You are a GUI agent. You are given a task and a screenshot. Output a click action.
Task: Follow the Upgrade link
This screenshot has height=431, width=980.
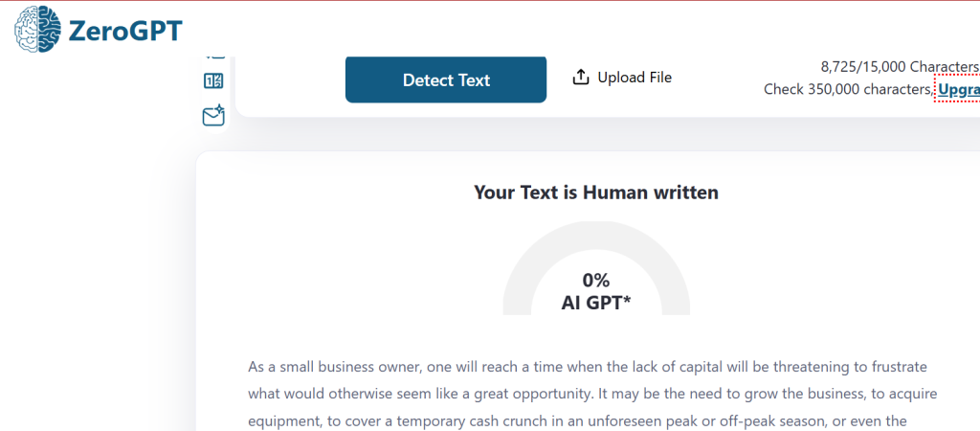[x=958, y=90]
